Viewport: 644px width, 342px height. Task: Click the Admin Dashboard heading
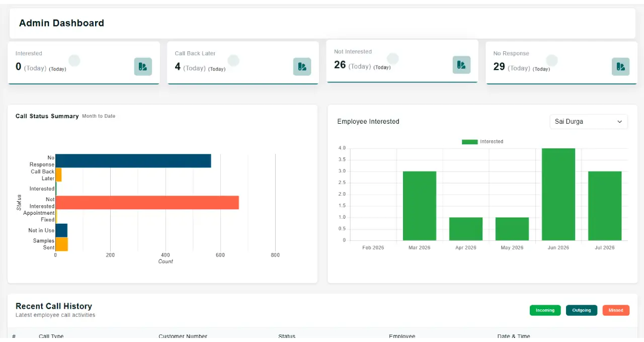(61, 23)
